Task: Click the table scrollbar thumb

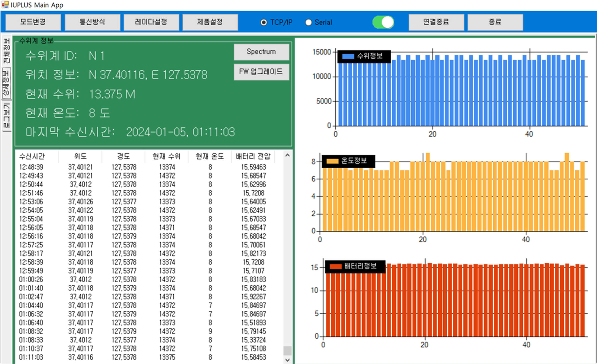Action: click(x=287, y=350)
